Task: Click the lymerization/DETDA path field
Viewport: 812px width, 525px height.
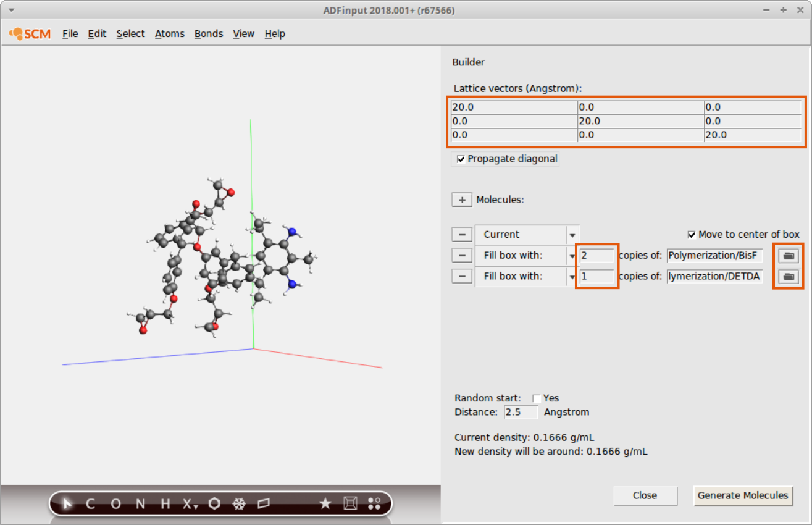Action: tap(714, 276)
